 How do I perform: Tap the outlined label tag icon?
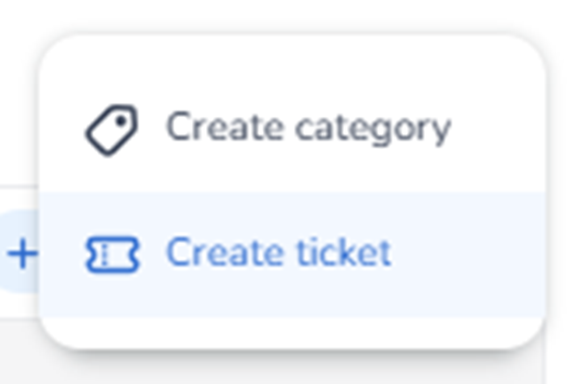tap(111, 130)
